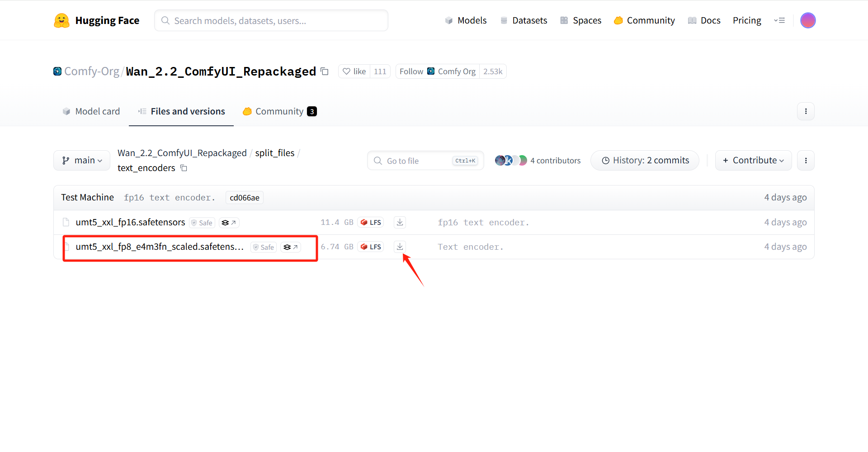This screenshot has height=452, width=868.
Task: Switch to the Model card tab
Action: coord(91,111)
